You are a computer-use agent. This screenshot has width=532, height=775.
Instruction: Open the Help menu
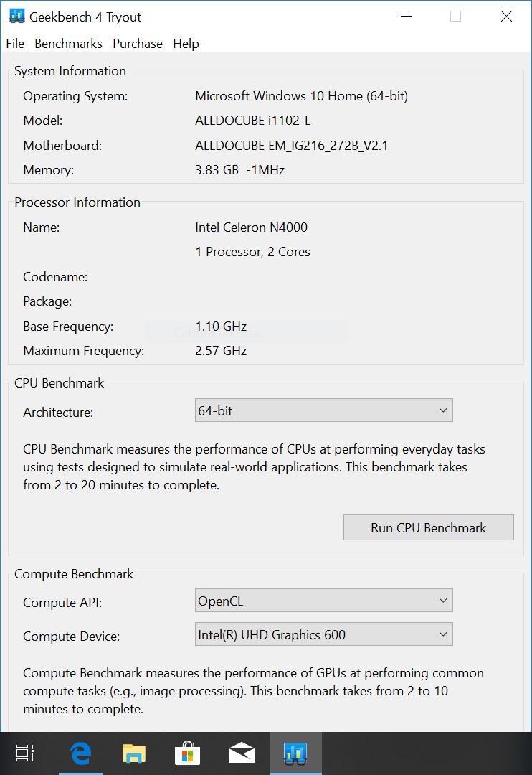tap(186, 44)
